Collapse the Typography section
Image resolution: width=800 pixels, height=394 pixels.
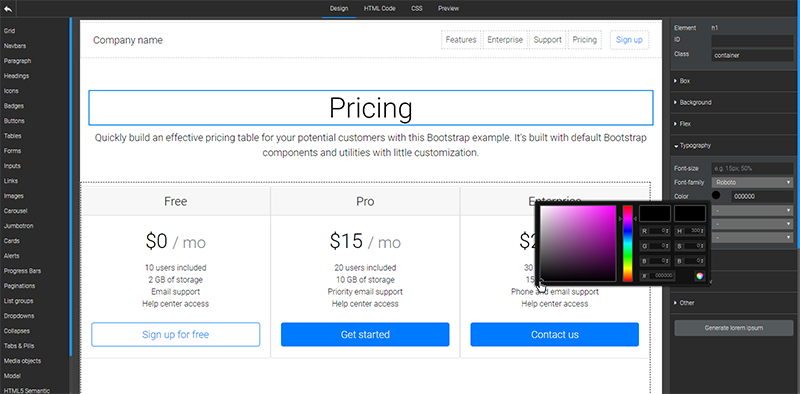(735, 145)
